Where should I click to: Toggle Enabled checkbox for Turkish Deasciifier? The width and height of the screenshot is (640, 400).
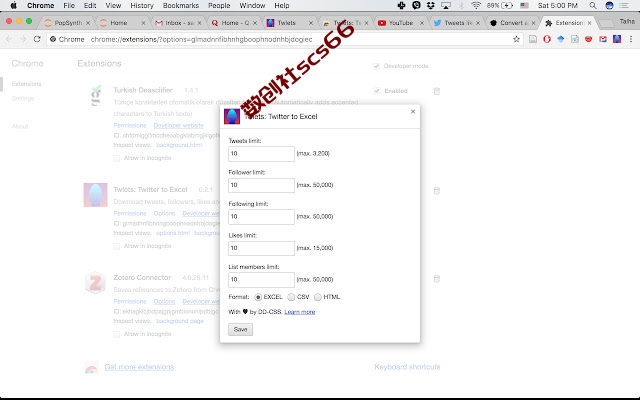coord(377,91)
